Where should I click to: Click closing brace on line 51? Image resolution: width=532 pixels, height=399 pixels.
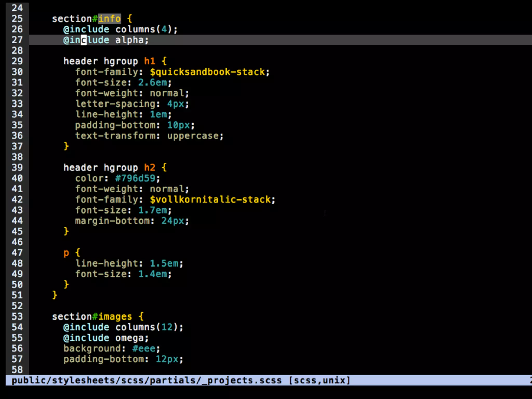55,295
